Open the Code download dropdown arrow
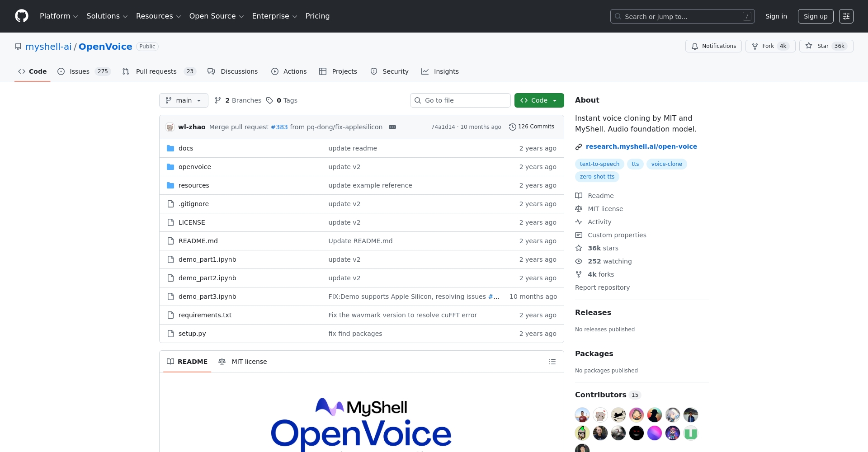868x452 pixels. click(555, 100)
